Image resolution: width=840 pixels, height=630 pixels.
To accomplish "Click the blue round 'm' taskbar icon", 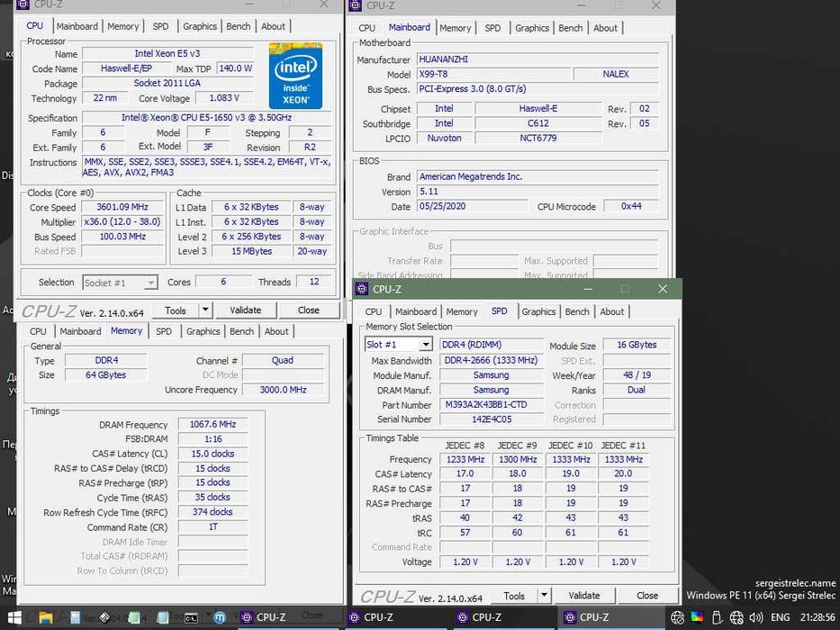I will (220, 617).
